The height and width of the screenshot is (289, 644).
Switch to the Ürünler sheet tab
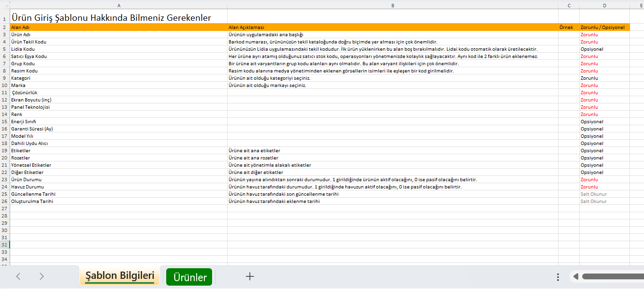(189, 277)
